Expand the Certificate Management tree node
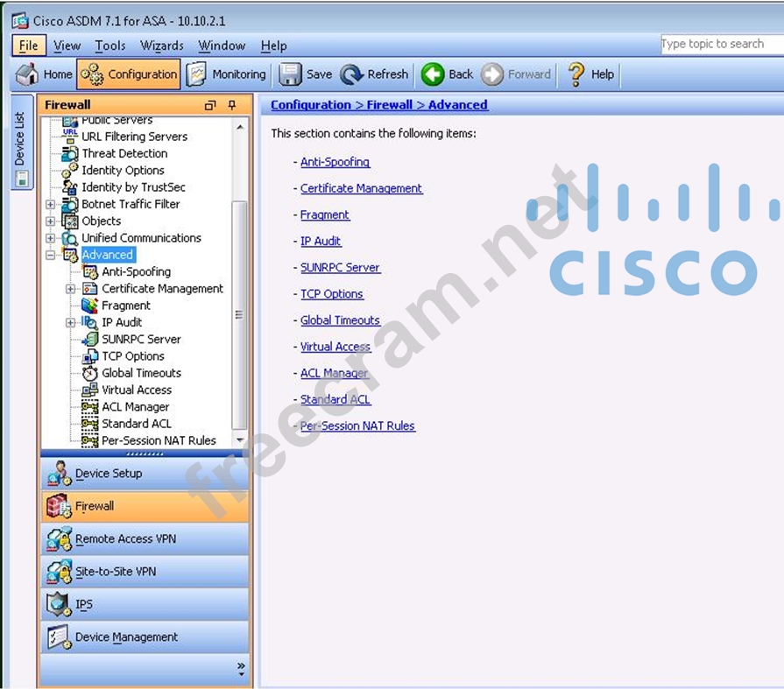The height and width of the screenshot is (689, 784). click(x=71, y=289)
